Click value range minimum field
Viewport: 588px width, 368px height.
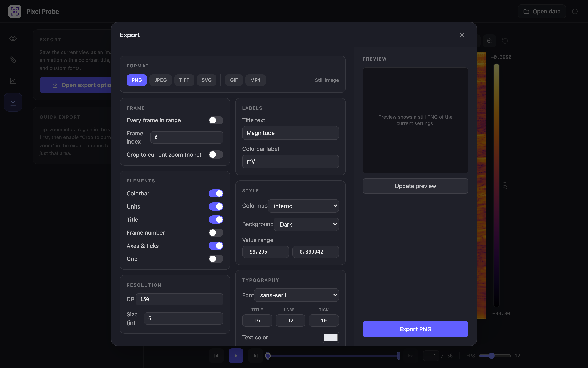[x=265, y=252]
